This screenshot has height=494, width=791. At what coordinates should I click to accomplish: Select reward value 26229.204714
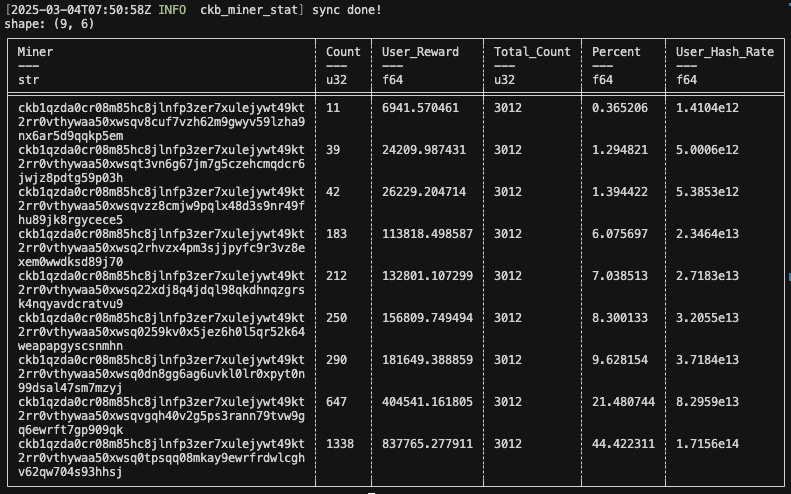pos(424,191)
